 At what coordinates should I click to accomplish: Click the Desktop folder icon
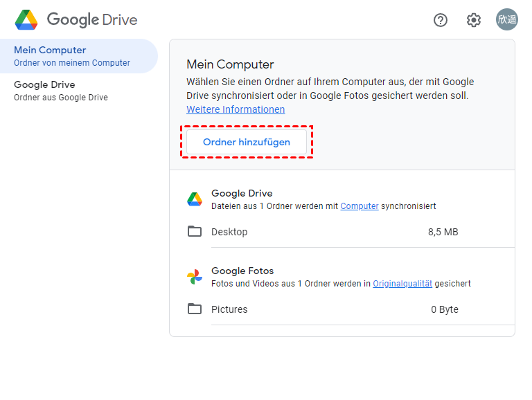click(x=195, y=232)
